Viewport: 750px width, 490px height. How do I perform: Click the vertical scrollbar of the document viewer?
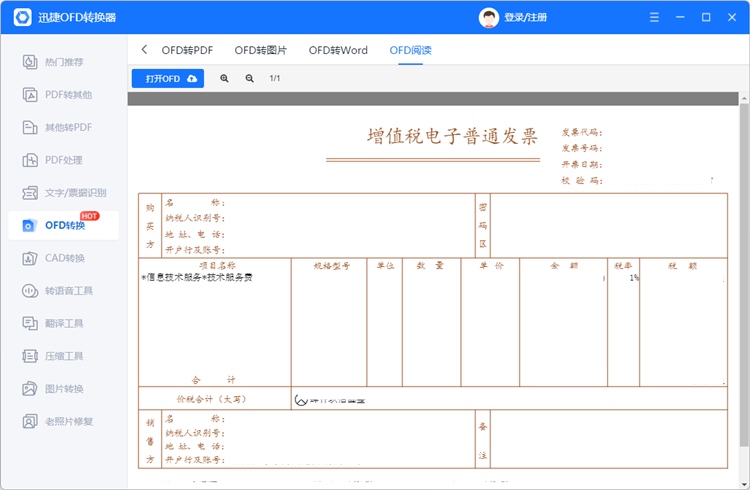pyautogui.click(x=744, y=276)
